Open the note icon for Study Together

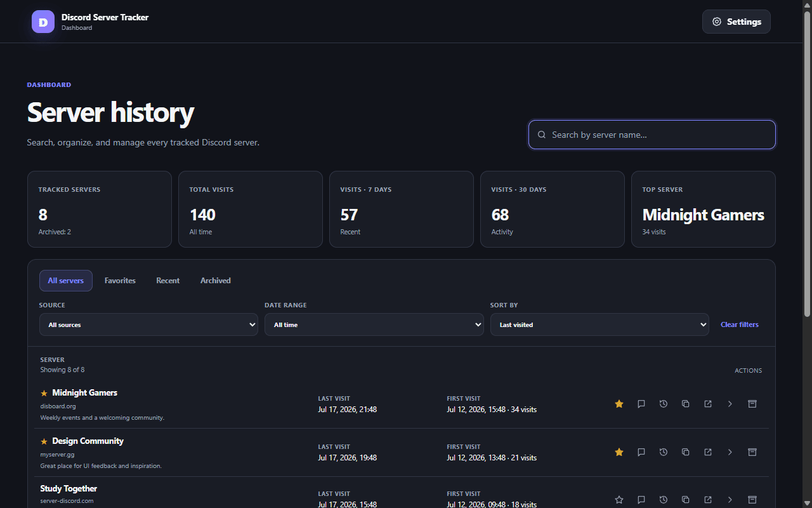click(x=641, y=500)
